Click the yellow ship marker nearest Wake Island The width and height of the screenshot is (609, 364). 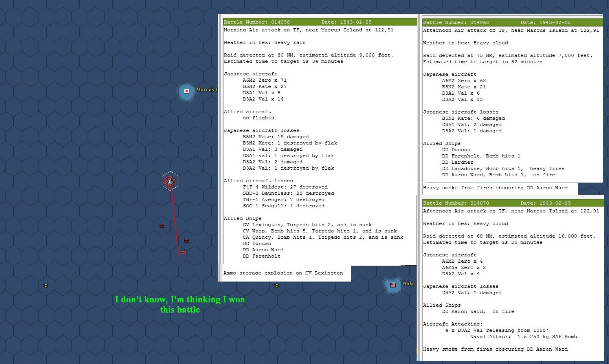click(277, 285)
